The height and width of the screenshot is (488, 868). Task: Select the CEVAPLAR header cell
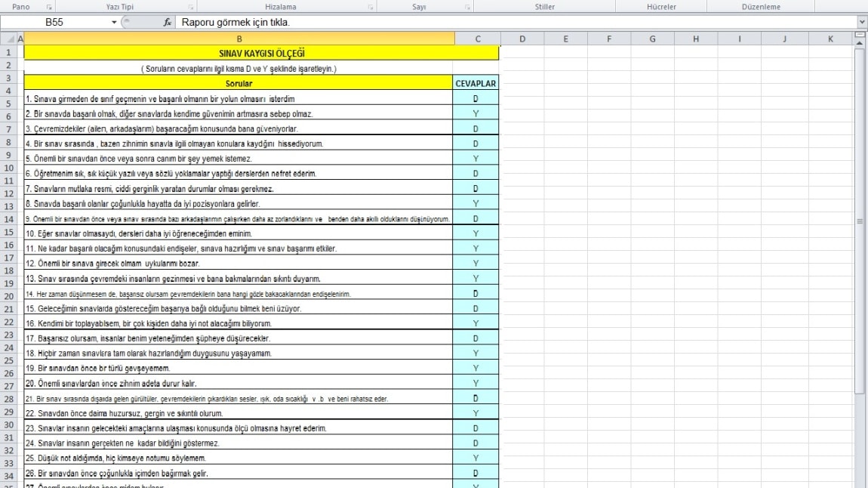(476, 84)
